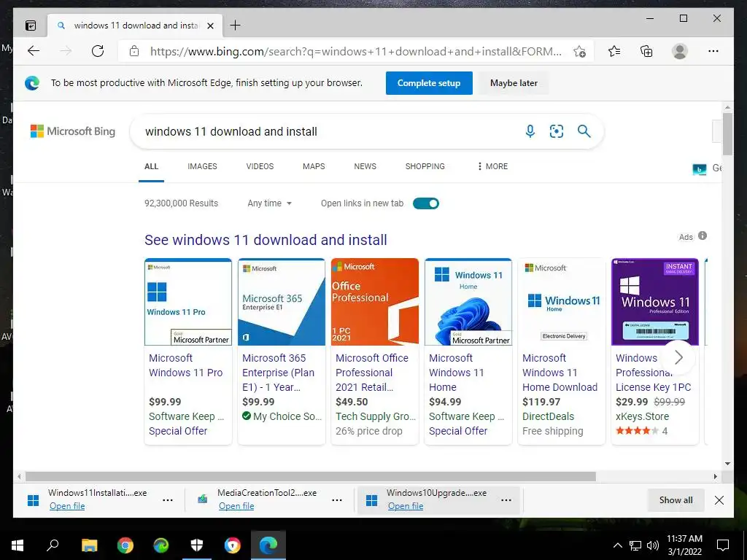Open MediaCreationTool download options menu
Image resolution: width=747 pixels, height=560 pixels.
tap(337, 500)
